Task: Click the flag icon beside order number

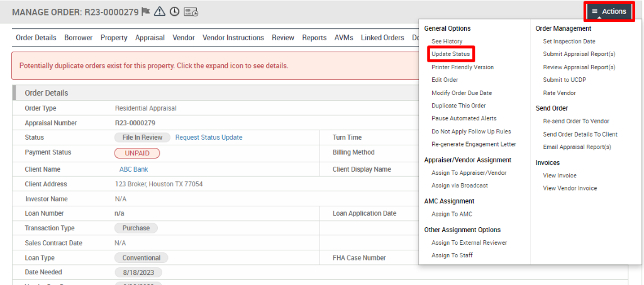Action: [x=145, y=12]
